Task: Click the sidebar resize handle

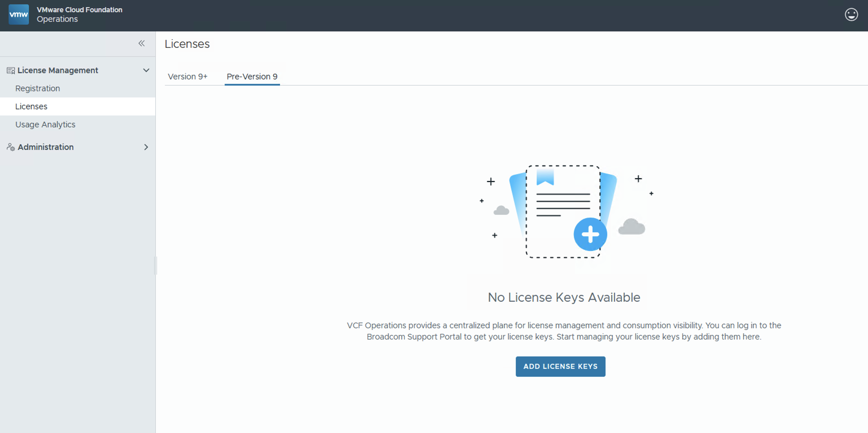Action: (x=156, y=266)
